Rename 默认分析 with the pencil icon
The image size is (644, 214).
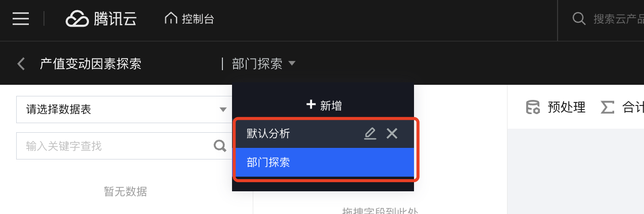pos(370,133)
